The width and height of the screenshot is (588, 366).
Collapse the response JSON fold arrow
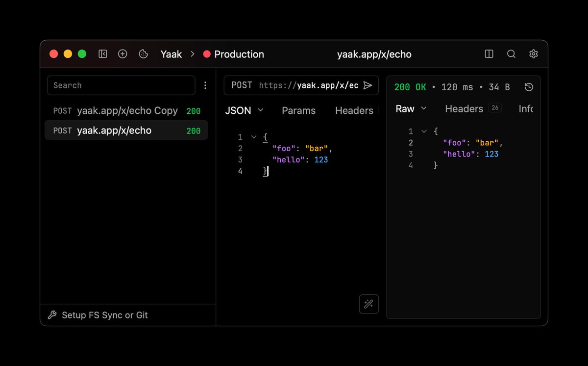[x=424, y=131]
